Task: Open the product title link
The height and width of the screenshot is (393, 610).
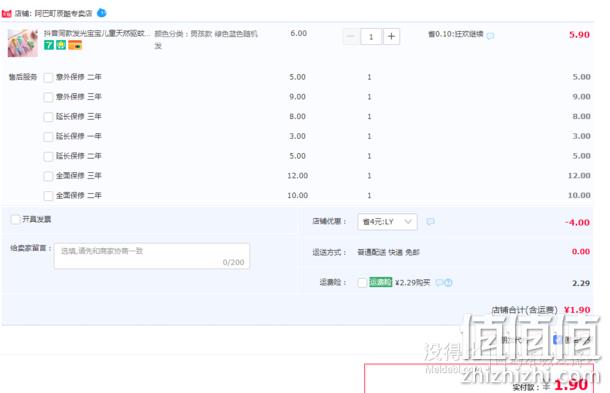Action: (x=96, y=33)
